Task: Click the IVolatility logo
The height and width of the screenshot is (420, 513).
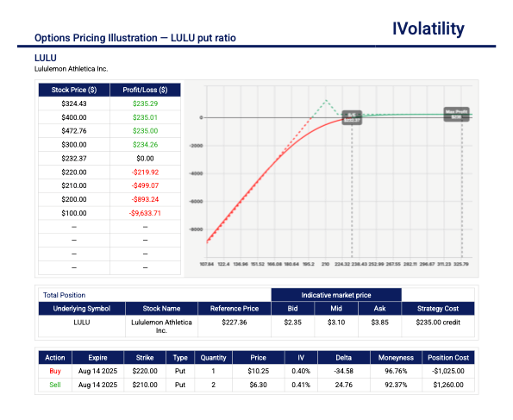Action: point(429,28)
